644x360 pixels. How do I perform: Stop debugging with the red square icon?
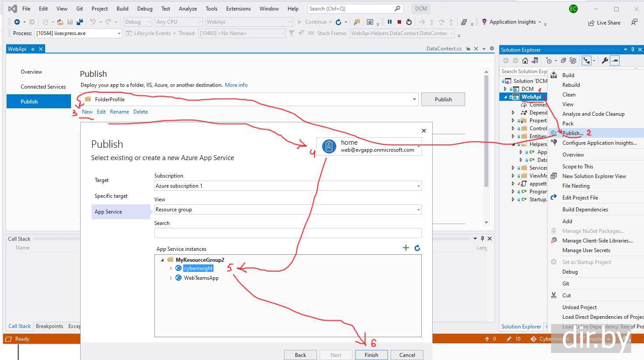tap(399, 22)
